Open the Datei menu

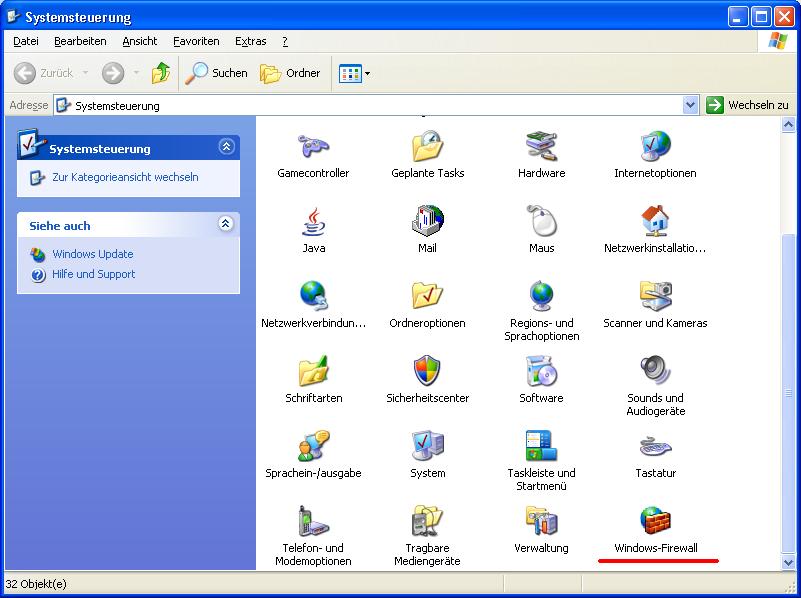coord(26,41)
